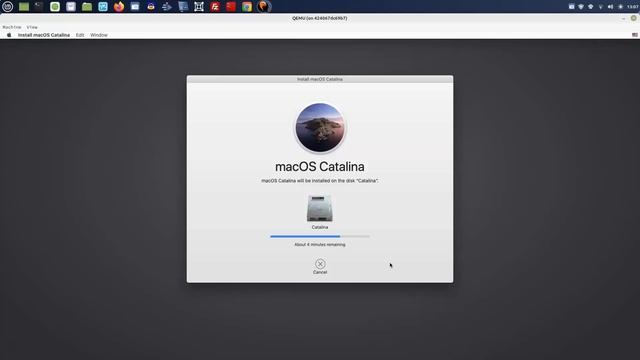Screen dimensions: 640x360
Task: Open the QEMU View menu
Action: pos(32,27)
